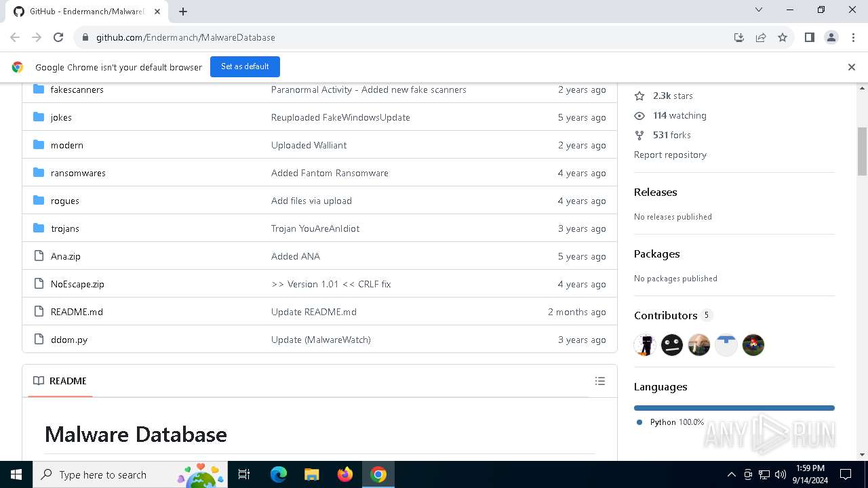
Task: Click the page vertical scrollbar
Action: click(863, 150)
